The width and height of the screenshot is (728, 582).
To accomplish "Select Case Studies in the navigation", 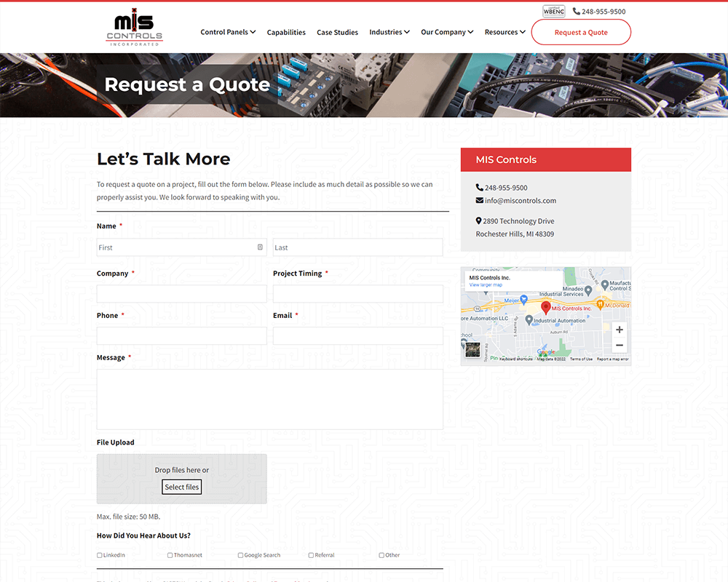I will click(x=337, y=32).
